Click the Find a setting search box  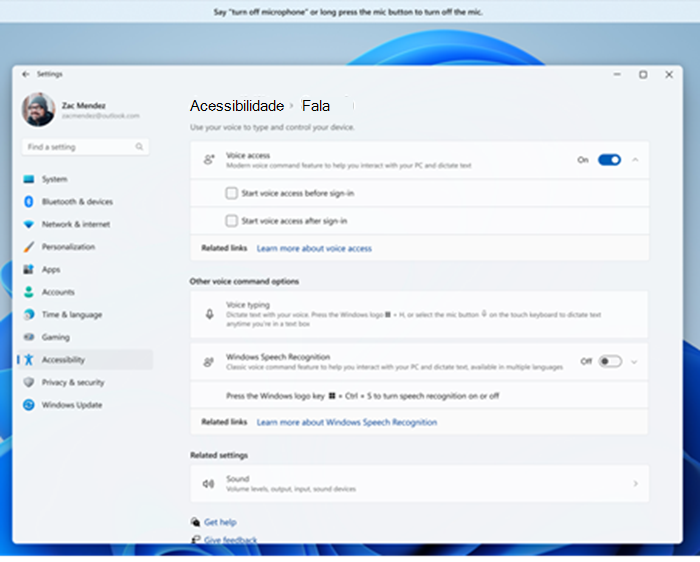click(x=85, y=147)
